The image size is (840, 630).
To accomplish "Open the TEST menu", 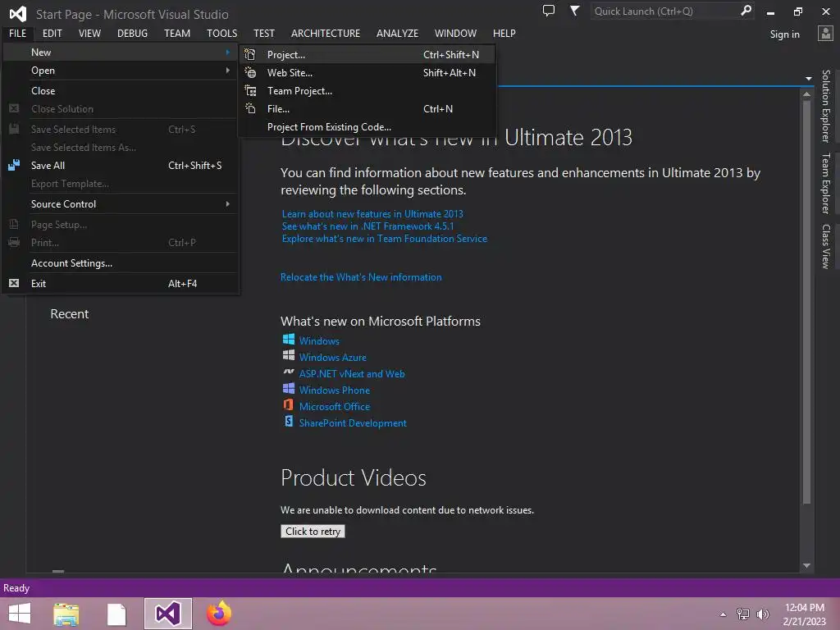I will pos(263,33).
